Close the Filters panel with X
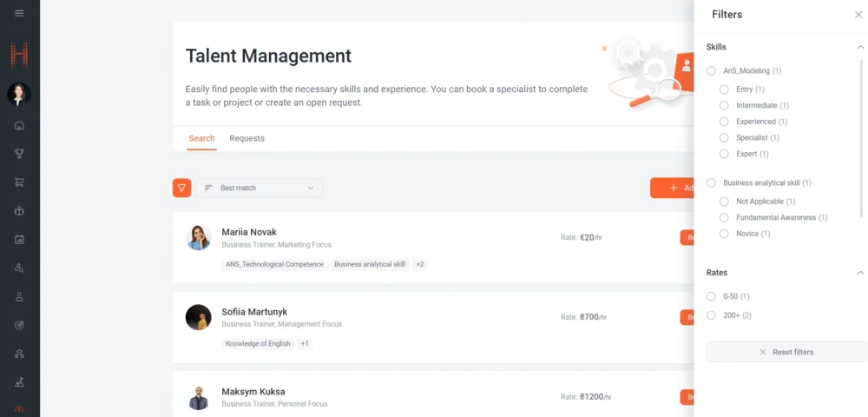868x417 pixels. point(858,15)
